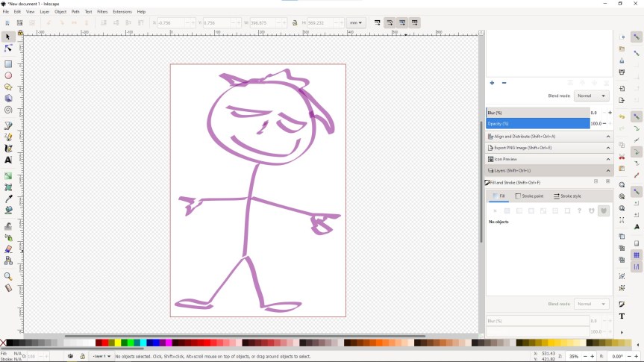Select the Rectangle tool

(x=8, y=64)
